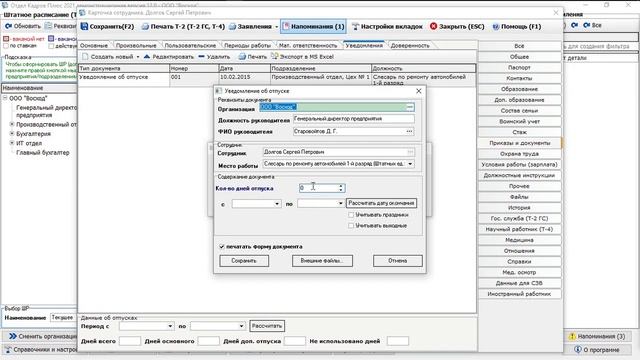Switch to the Пользовательские tab
This screenshot has height=360, width=640.
coord(190,45)
